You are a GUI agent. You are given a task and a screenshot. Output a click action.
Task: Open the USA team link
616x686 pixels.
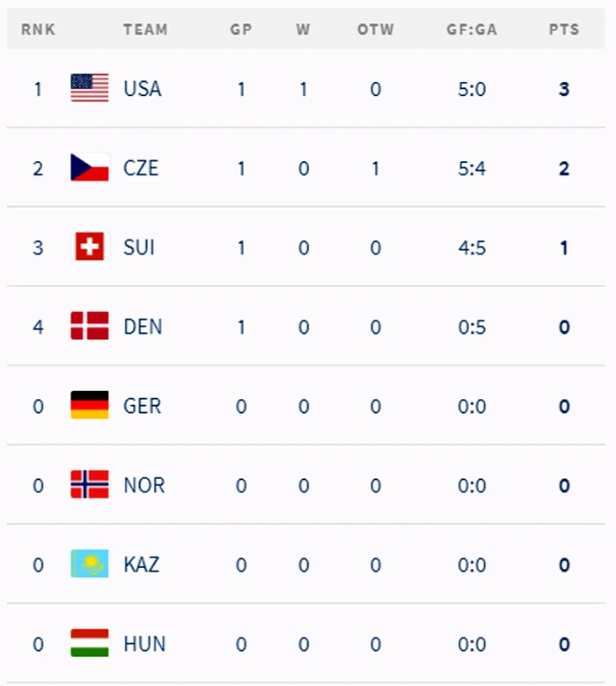(143, 89)
